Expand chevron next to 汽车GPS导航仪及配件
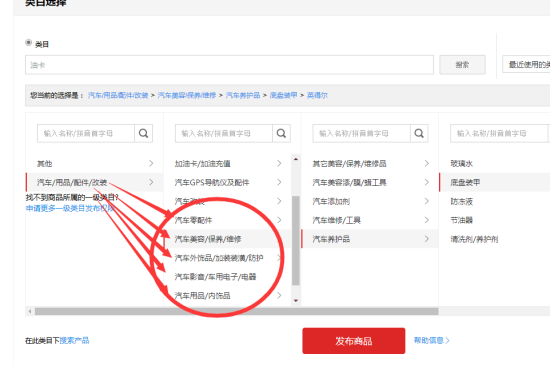 click(x=279, y=182)
